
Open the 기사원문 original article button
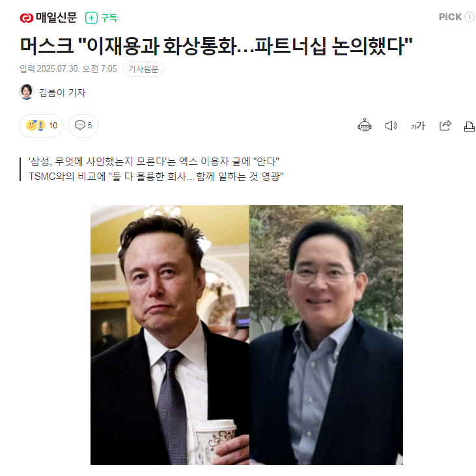(x=143, y=69)
